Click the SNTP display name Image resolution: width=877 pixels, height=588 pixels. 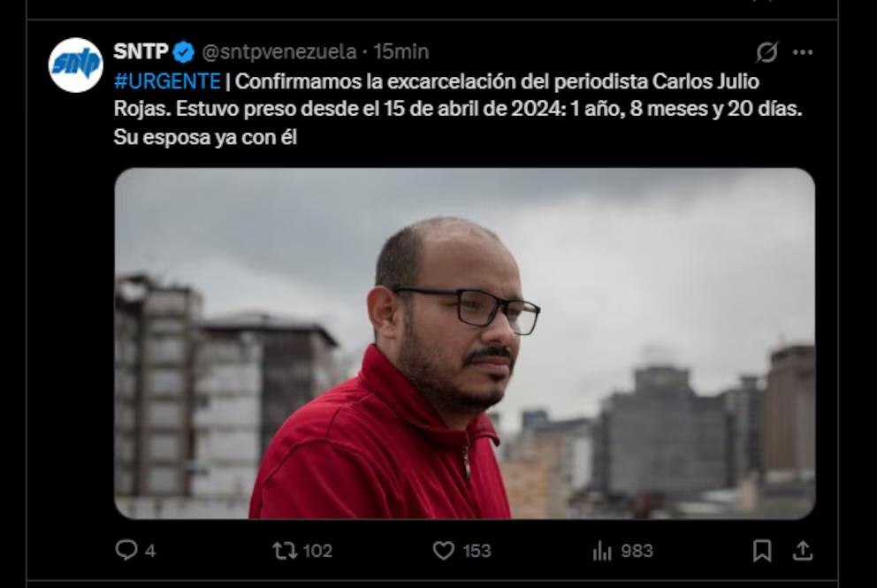141,51
